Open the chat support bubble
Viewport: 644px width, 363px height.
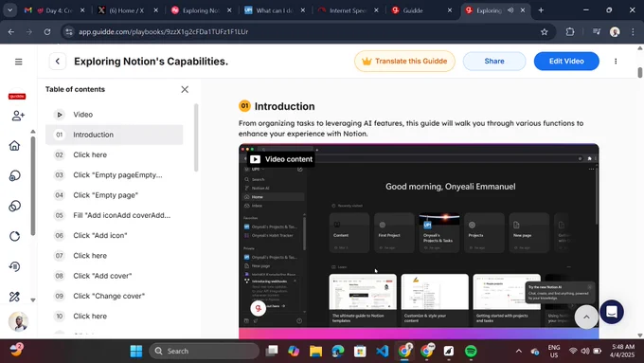point(612,312)
